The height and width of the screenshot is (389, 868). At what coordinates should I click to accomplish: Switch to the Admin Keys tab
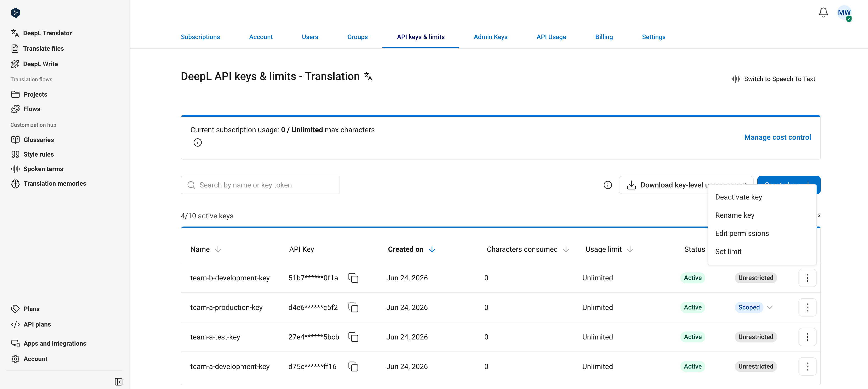[x=490, y=37]
